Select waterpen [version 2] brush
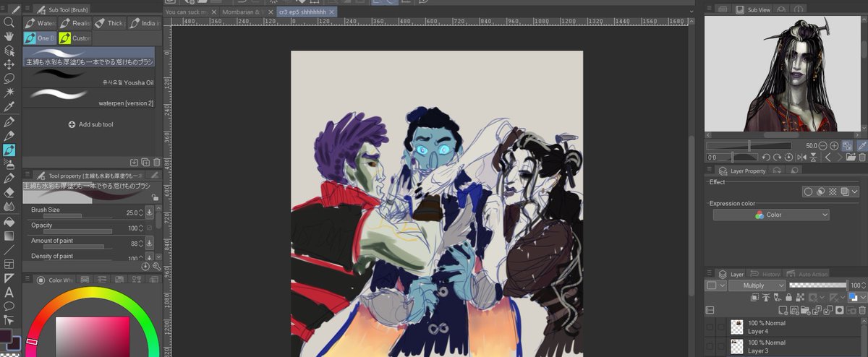The width and height of the screenshot is (868, 357). 89,98
